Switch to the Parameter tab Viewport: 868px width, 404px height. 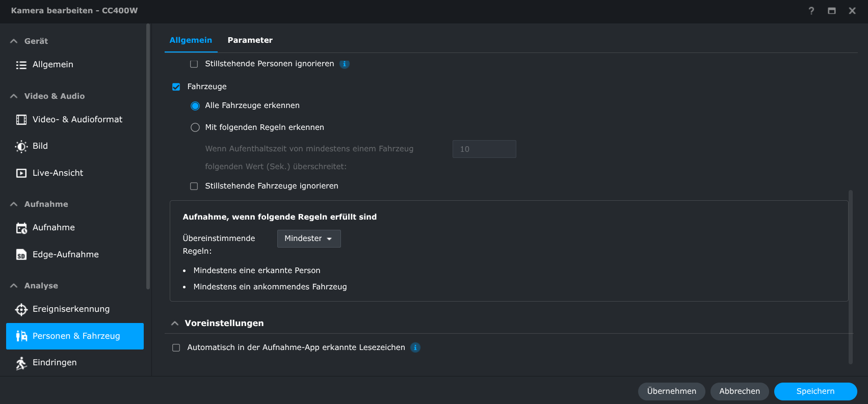[250, 40]
